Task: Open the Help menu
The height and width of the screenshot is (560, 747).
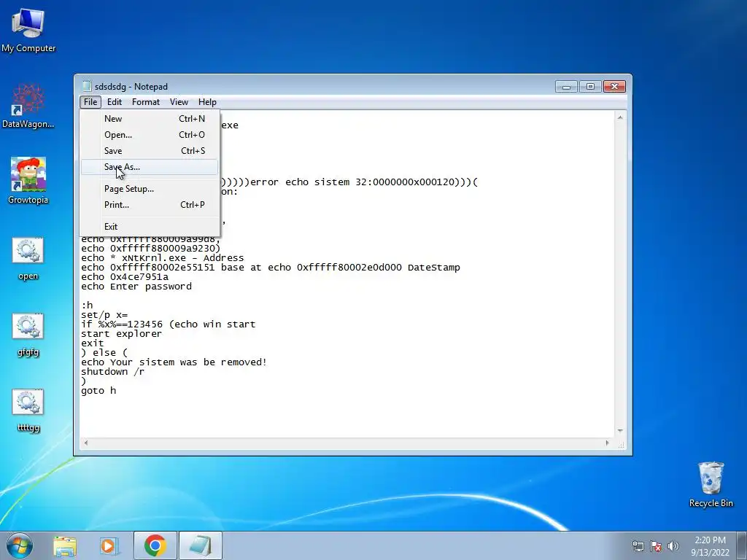Action: point(207,102)
